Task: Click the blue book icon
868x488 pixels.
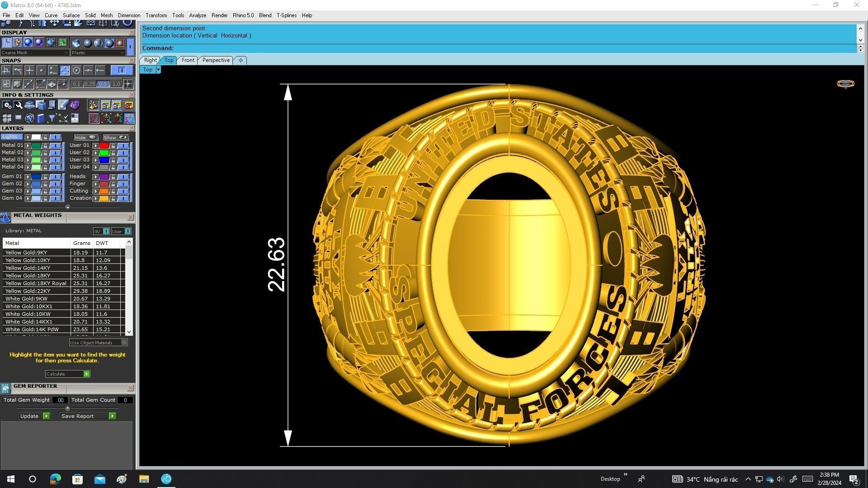Action: coord(41,118)
